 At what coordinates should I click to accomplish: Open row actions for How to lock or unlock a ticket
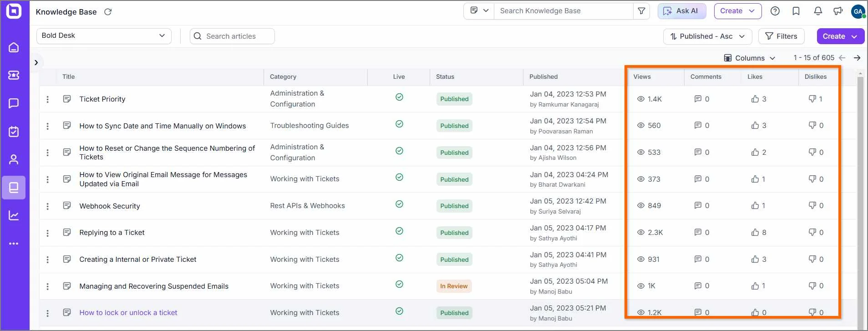[x=47, y=313]
